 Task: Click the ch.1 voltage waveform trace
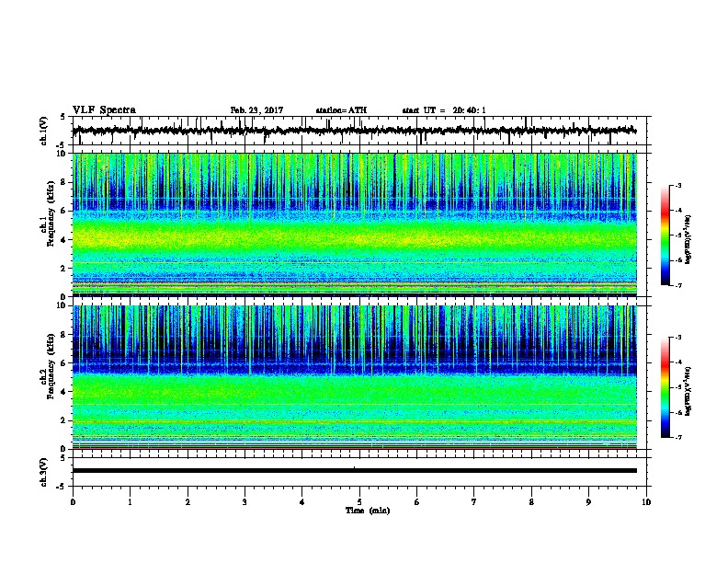(x=355, y=131)
